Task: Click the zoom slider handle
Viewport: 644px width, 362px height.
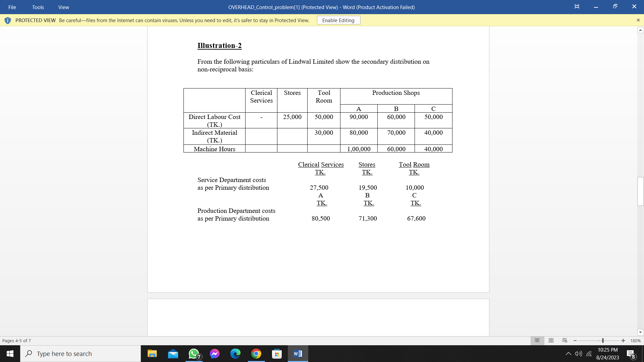Action: pyautogui.click(x=603, y=341)
